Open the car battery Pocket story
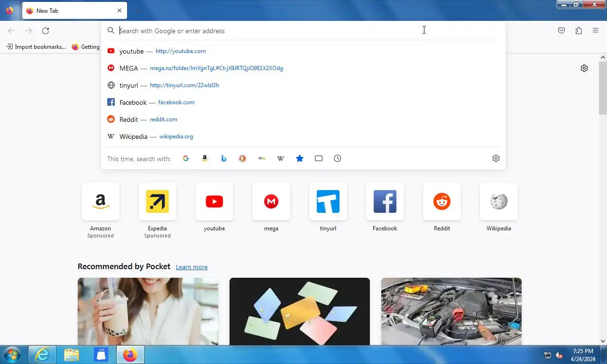The height and width of the screenshot is (364, 607). click(451, 311)
